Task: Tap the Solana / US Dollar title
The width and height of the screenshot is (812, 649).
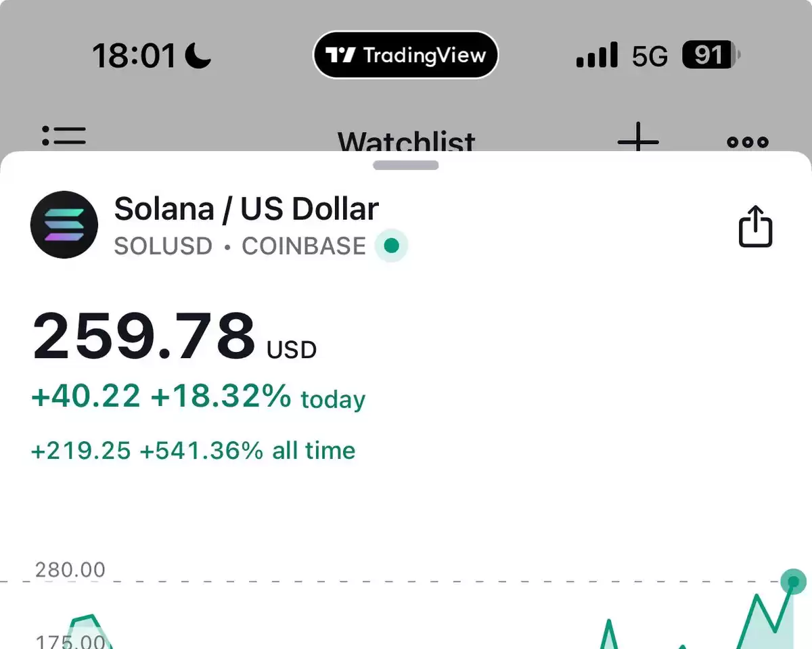Action: click(x=246, y=209)
